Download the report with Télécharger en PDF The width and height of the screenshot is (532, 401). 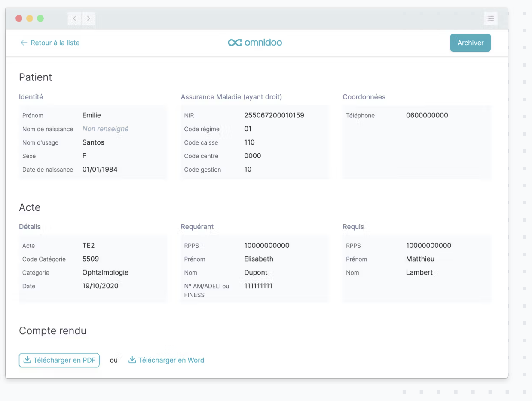59,360
